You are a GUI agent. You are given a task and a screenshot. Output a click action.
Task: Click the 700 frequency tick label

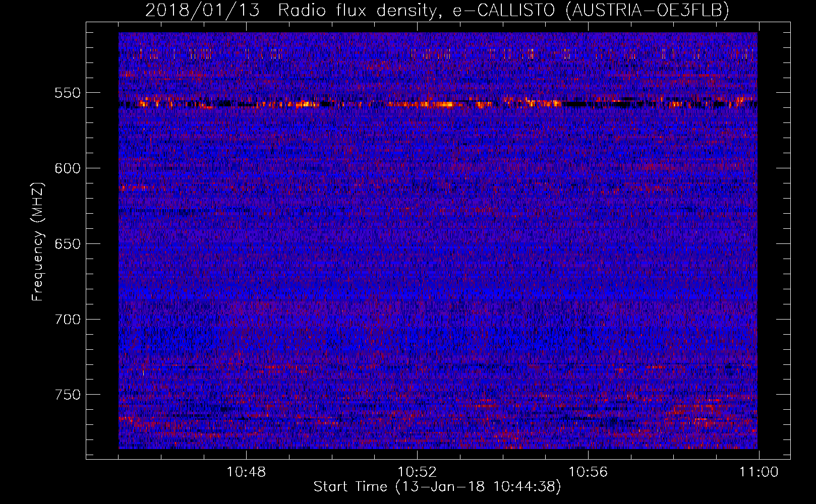68,320
